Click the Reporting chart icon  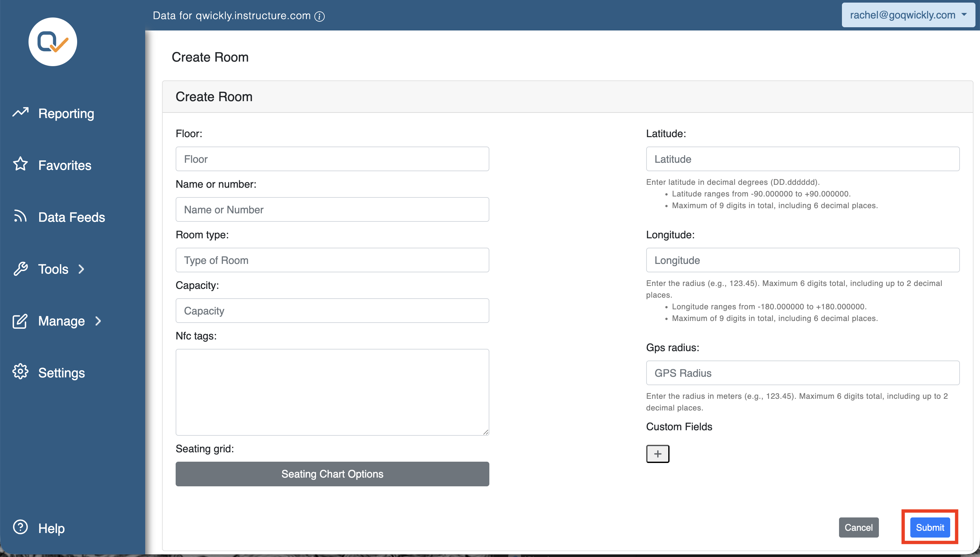point(20,112)
